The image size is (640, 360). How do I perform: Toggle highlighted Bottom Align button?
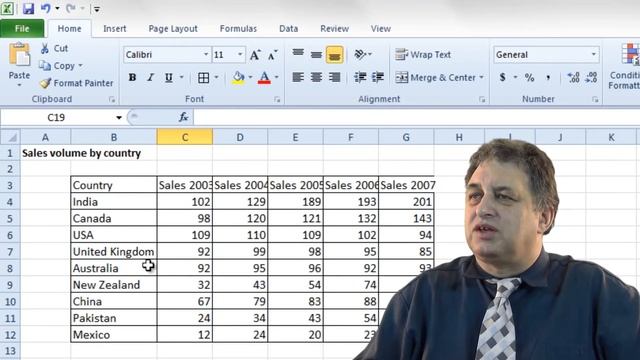(334, 55)
